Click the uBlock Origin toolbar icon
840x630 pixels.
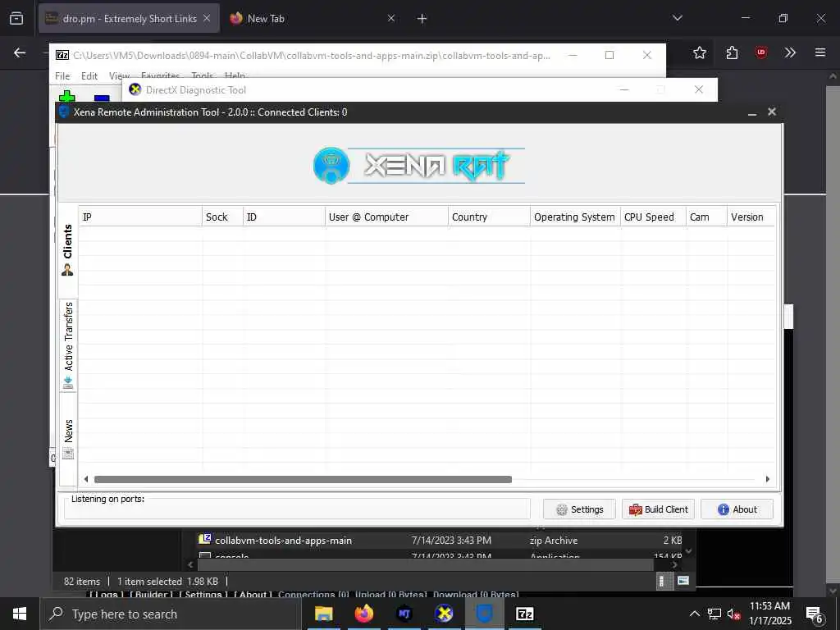(760, 52)
